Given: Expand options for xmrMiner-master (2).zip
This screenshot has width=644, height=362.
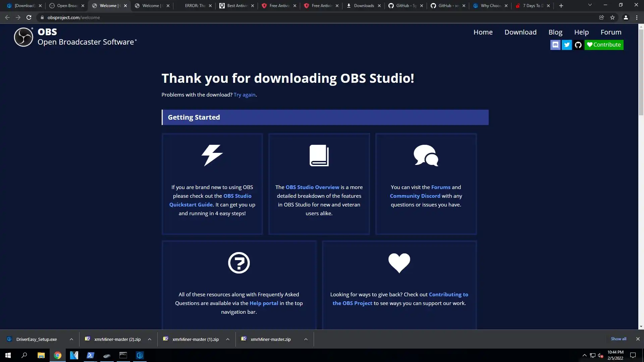Looking at the screenshot, I should pos(150,339).
